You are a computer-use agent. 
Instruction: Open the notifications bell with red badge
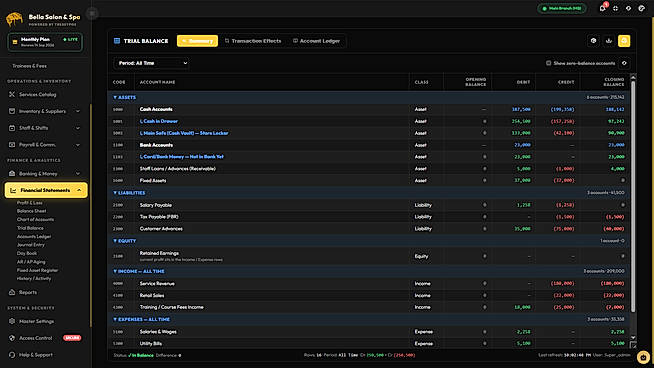click(602, 8)
